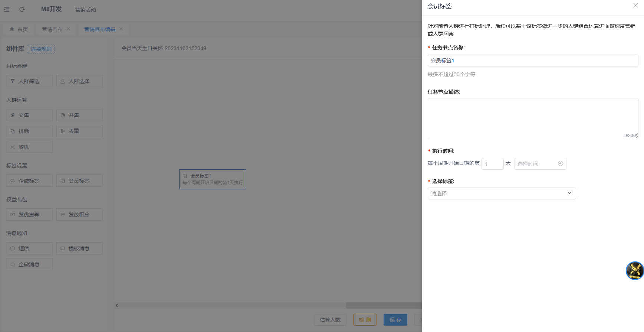Open the 营销活动 menu
644x332 pixels.
[85, 10]
